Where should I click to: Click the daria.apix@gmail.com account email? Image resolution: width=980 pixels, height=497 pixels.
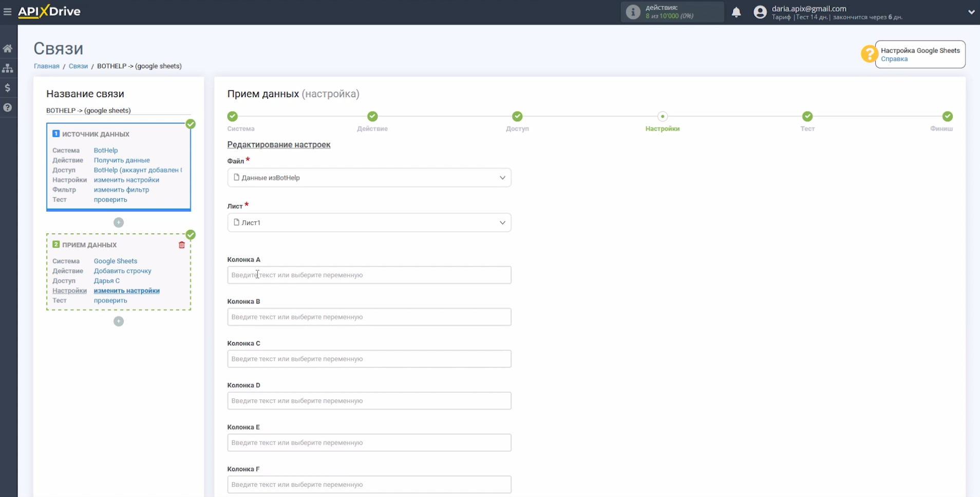coord(809,9)
